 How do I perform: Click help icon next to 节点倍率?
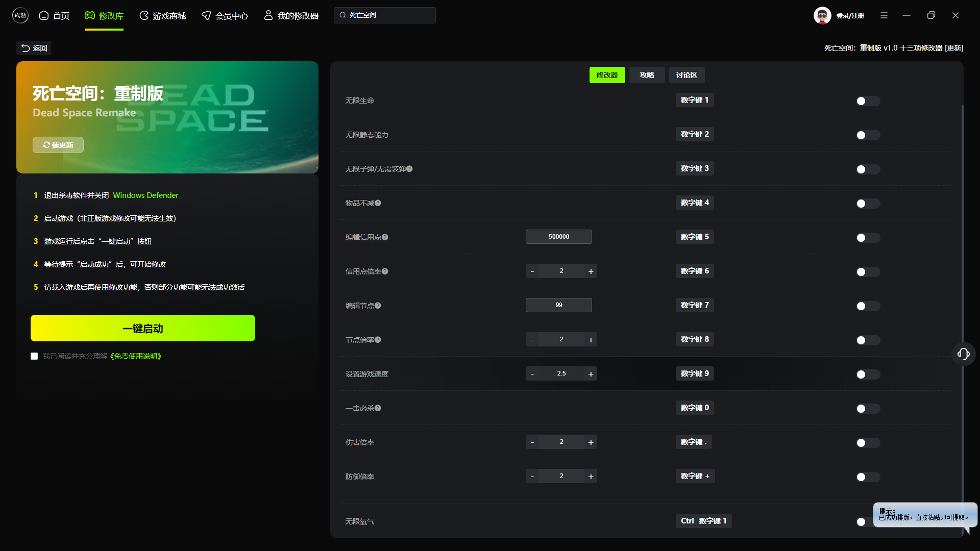point(378,340)
